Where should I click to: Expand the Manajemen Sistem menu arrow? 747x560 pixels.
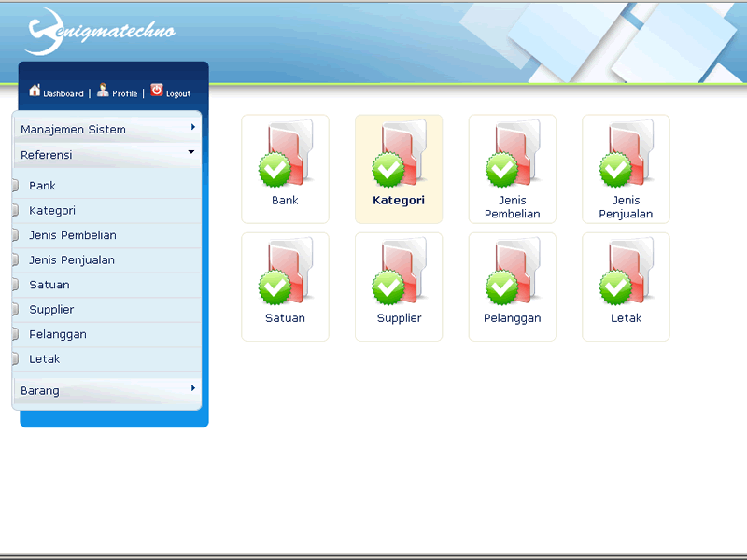pos(193,127)
